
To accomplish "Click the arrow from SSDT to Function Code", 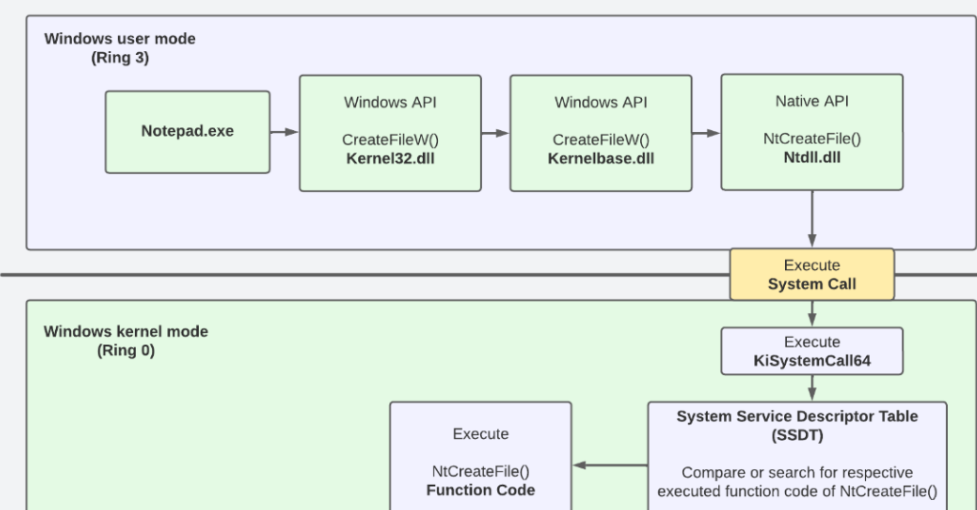I will tap(610, 464).
